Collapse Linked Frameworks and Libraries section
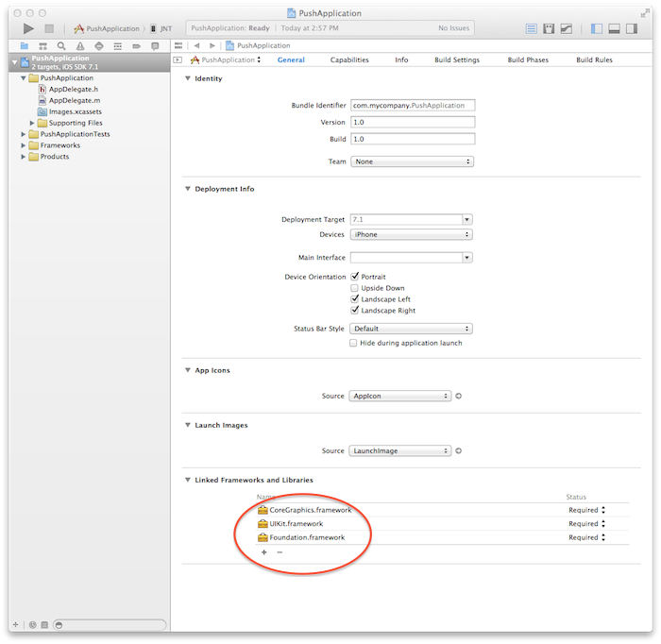This screenshot has height=644, width=661. (x=188, y=480)
